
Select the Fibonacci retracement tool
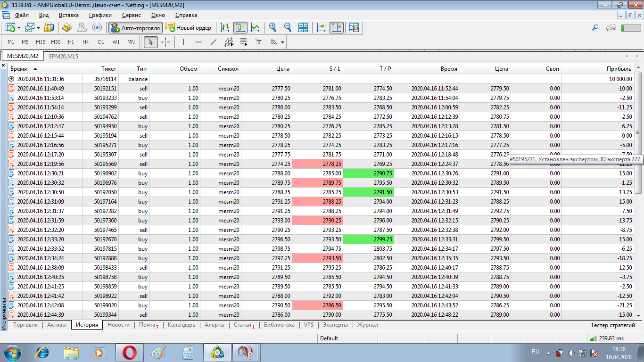coord(243,42)
